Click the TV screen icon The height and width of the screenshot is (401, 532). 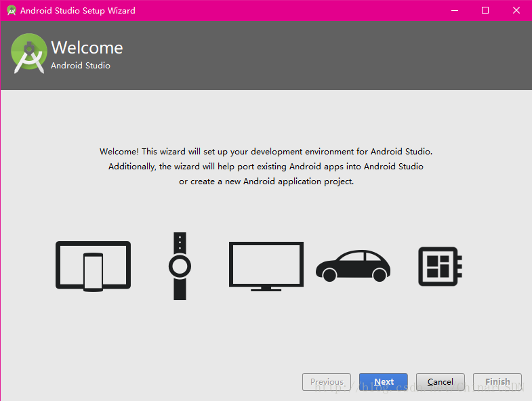click(x=266, y=266)
